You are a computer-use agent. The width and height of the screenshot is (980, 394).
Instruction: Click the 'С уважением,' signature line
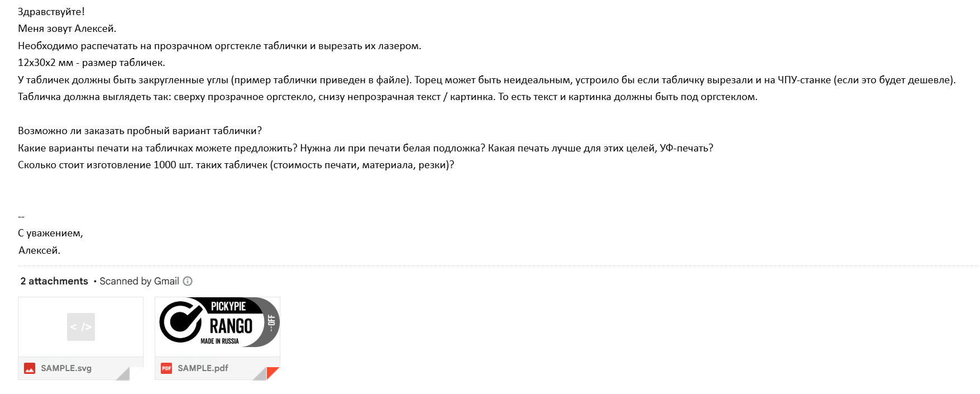tap(50, 233)
